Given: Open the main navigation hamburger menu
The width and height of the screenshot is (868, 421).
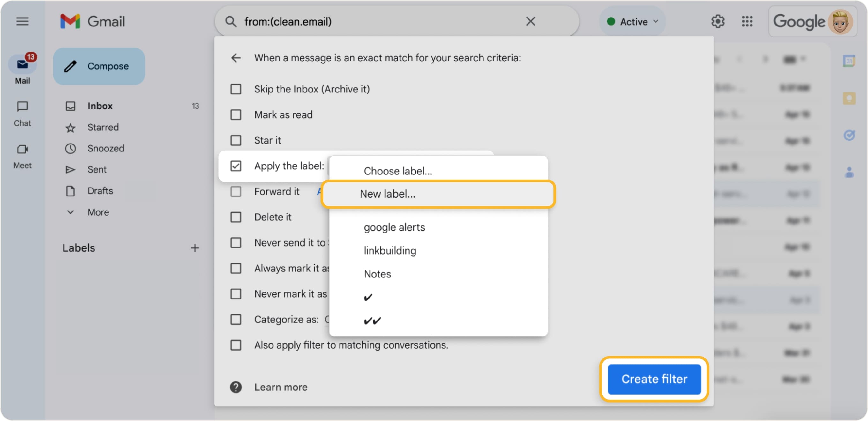Looking at the screenshot, I should click(22, 21).
